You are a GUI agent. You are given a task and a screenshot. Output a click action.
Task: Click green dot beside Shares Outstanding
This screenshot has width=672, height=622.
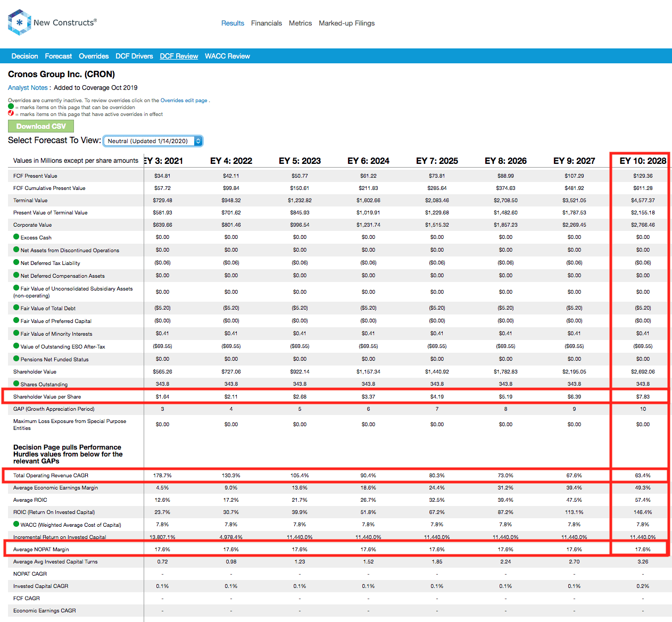16,384
